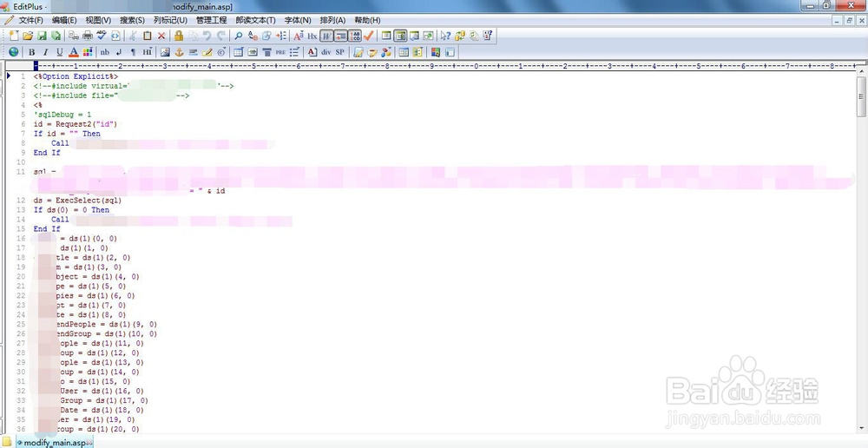868x448 pixels.
Task: Toggle the highlighted window view button
Action: coord(400,36)
